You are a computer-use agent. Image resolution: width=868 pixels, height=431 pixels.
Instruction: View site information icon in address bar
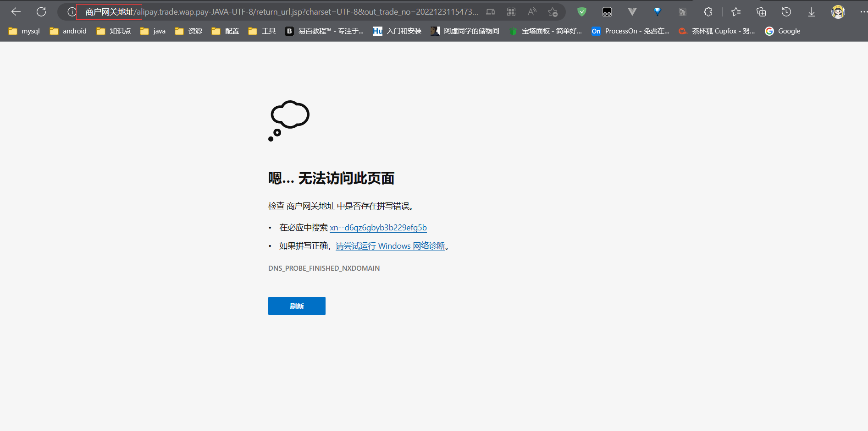click(x=72, y=12)
